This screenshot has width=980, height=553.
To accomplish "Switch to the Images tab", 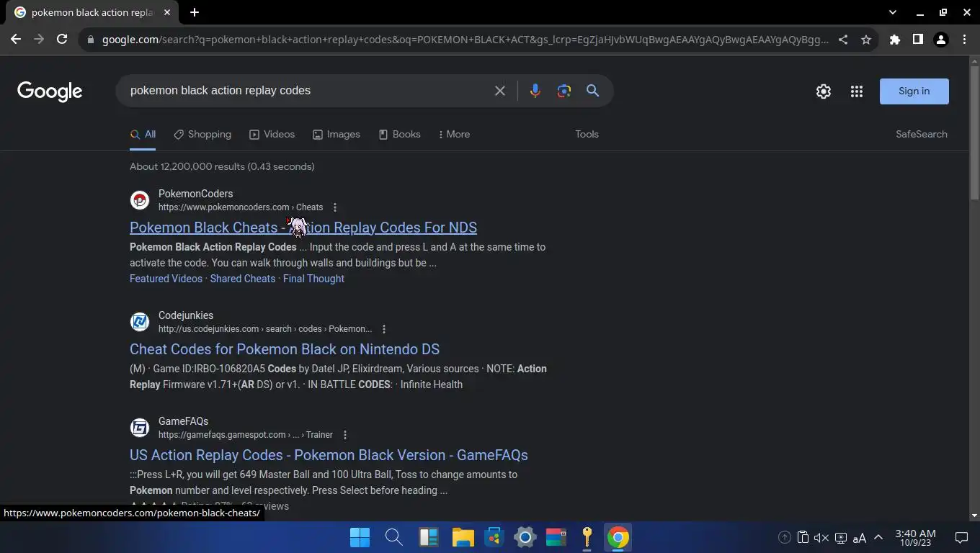I will (336, 135).
